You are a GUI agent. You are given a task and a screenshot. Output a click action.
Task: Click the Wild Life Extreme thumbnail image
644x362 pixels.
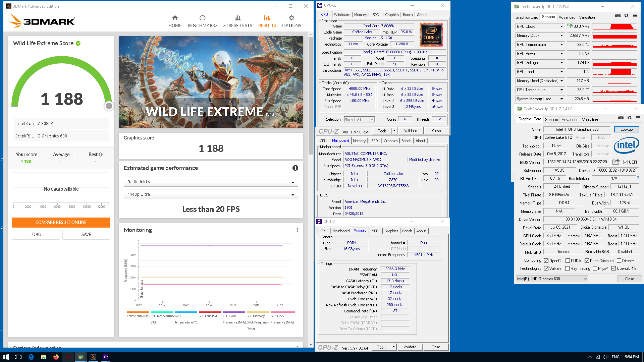coord(211,82)
